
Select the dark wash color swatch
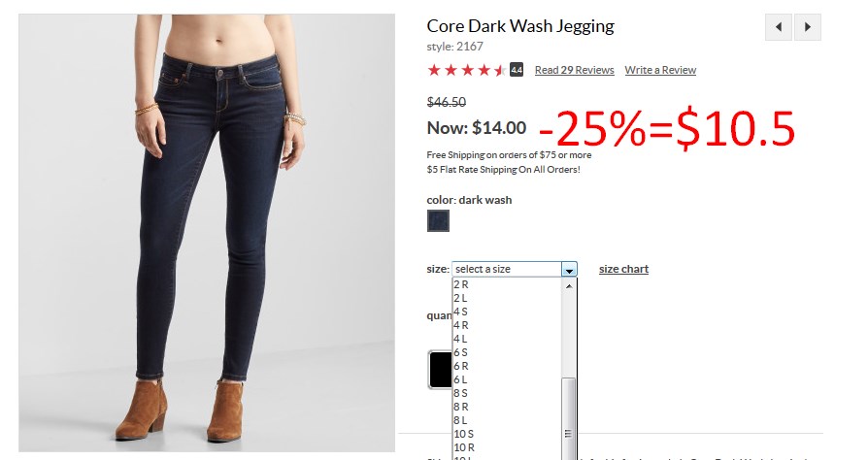point(438,221)
